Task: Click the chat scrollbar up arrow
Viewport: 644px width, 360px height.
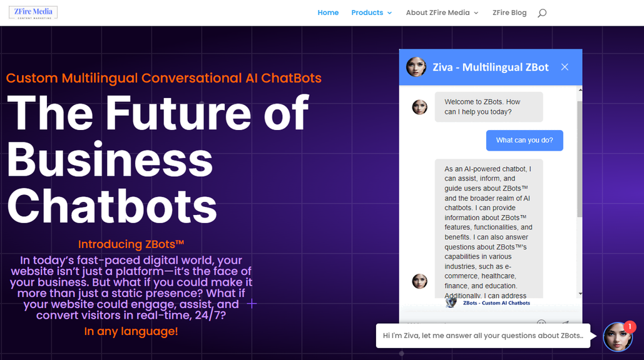Action: click(x=580, y=90)
